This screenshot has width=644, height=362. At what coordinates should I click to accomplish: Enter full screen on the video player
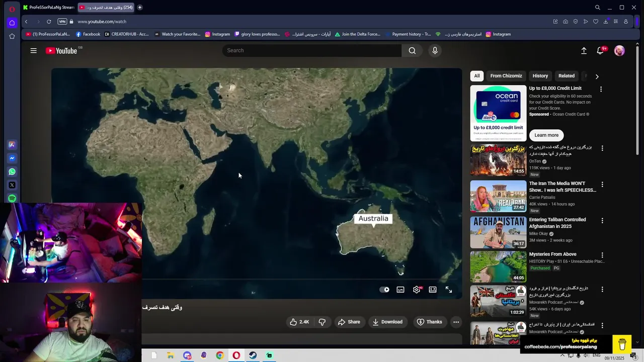click(x=449, y=290)
